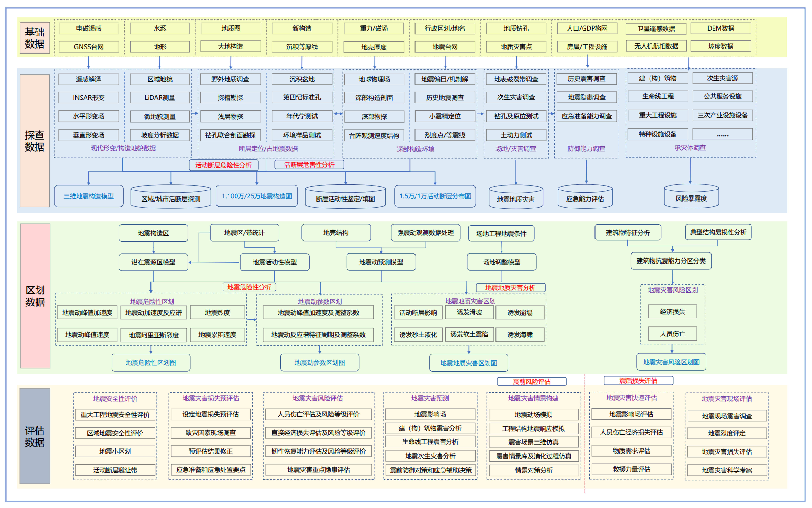The image size is (812, 508).
Task: Click the 三维地震构造模型 box
Action: click(x=89, y=196)
